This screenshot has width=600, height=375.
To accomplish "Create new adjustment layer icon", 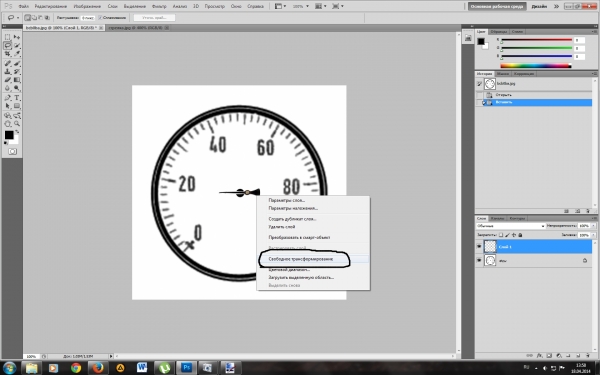I will coord(559,355).
